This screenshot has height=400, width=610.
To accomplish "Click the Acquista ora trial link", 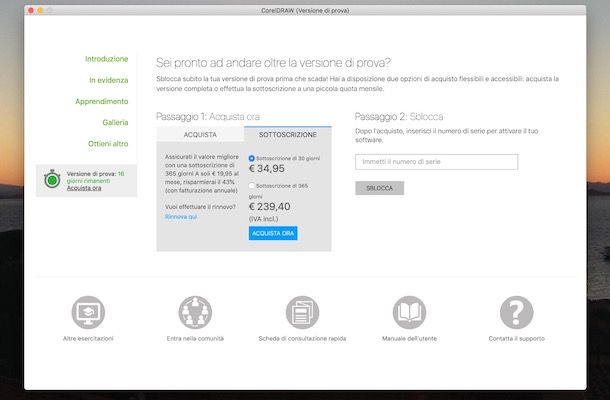I will point(84,188).
